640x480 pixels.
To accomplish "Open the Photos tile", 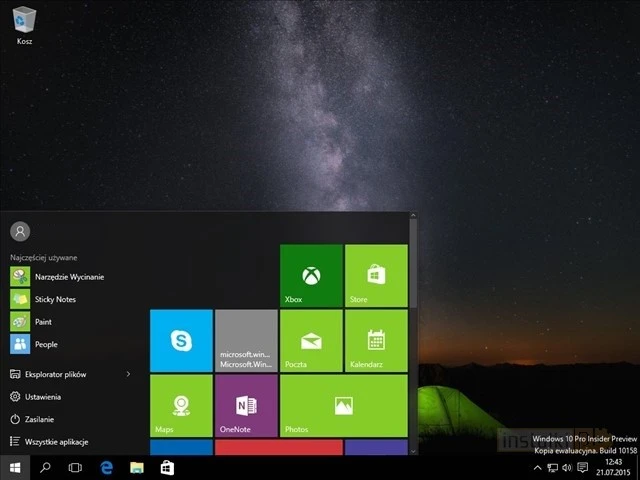I will [x=343, y=405].
